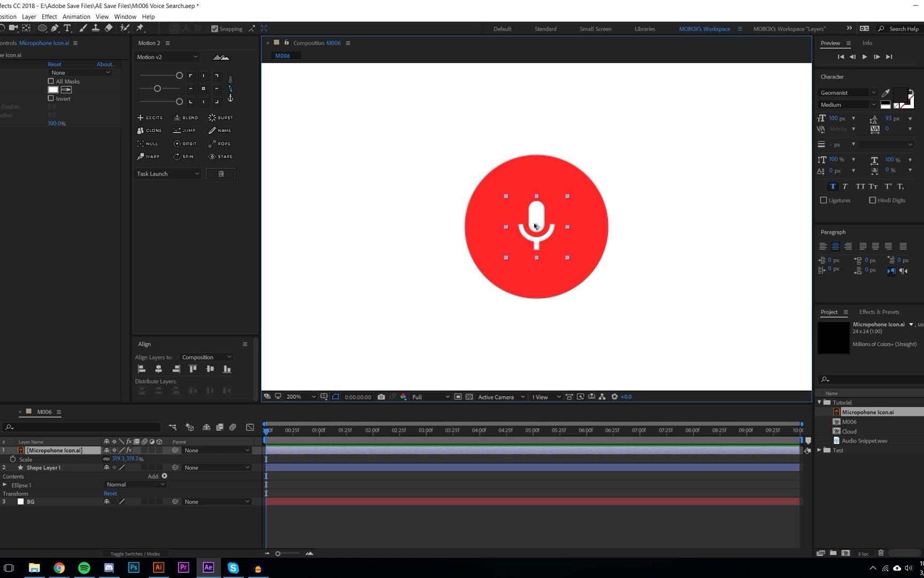Image resolution: width=924 pixels, height=578 pixels.
Task: Toggle All Caps in Character panel
Action: click(x=860, y=187)
